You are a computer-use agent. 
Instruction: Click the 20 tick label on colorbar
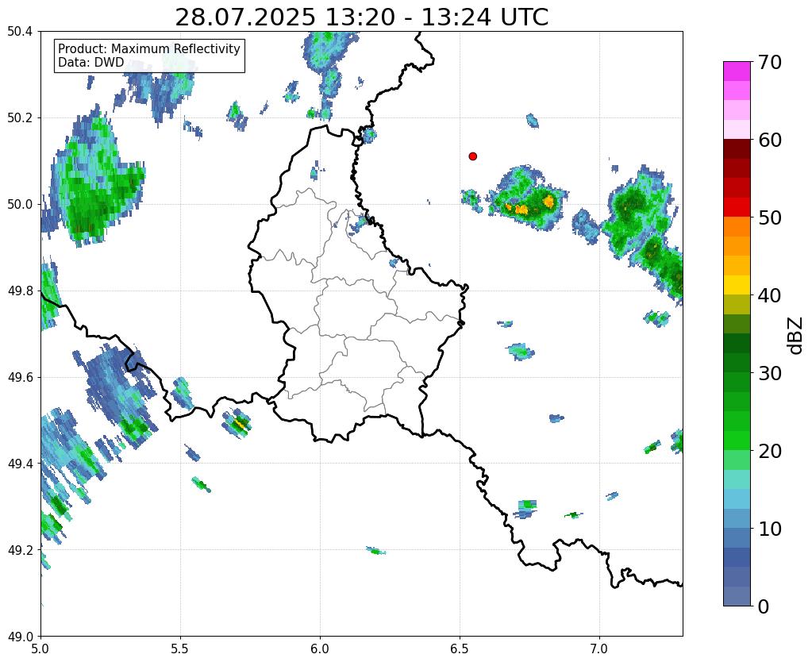click(770, 451)
